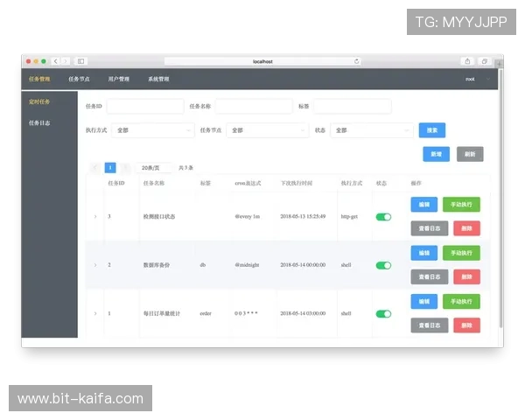
Task: Show the Safari sidebar
Action: coord(81,61)
